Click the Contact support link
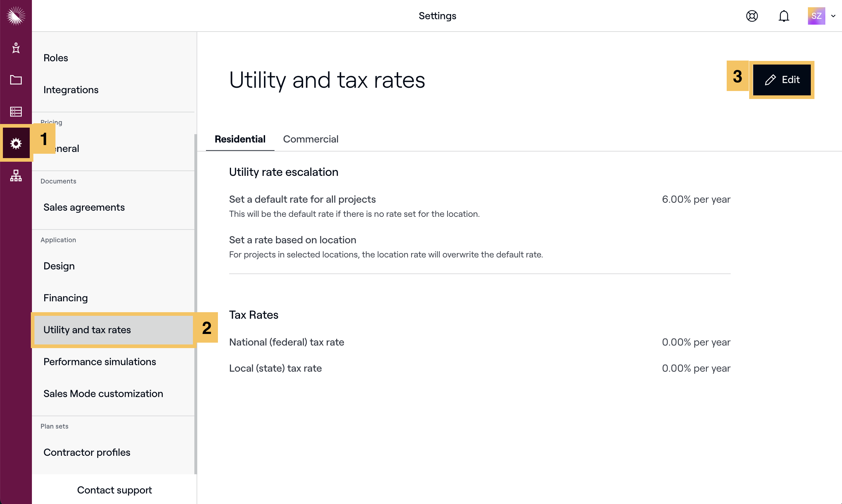 pyautogui.click(x=114, y=490)
